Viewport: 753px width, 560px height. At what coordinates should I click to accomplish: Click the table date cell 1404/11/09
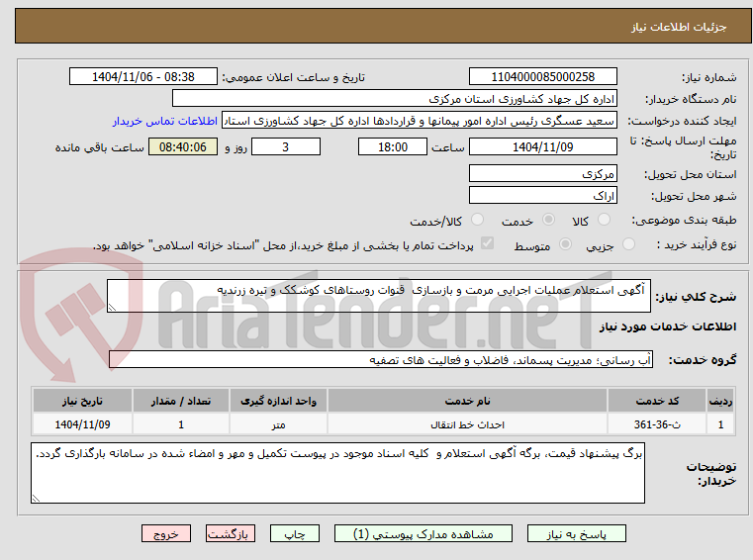point(82,424)
